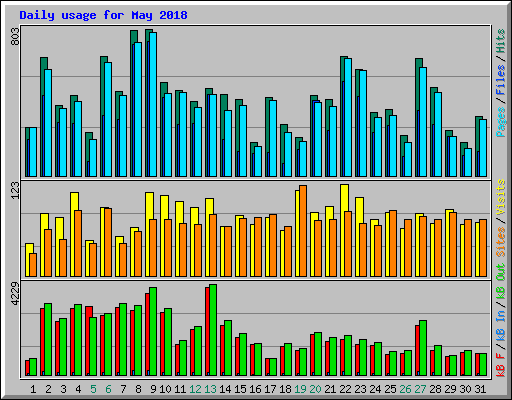Click the cyan files bar for day 2
Image resolution: width=512 pixels, height=400 pixels.
(x=48, y=123)
